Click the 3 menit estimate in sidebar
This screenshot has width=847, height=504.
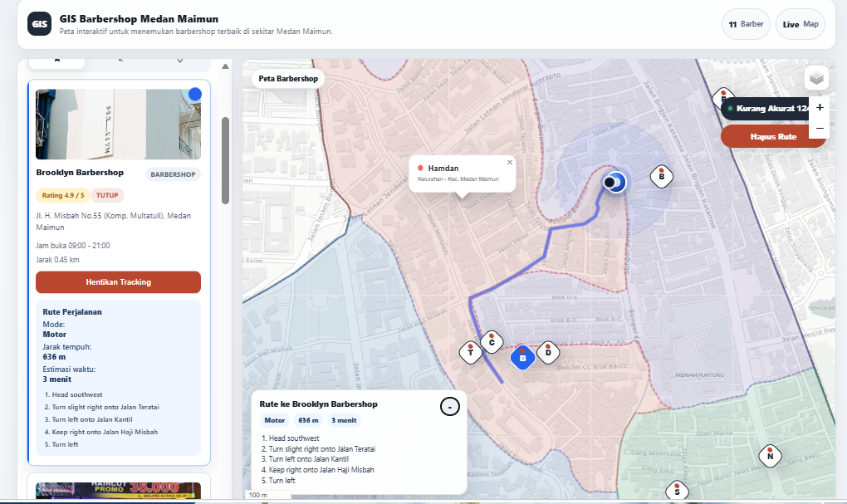tap(56, 379)
